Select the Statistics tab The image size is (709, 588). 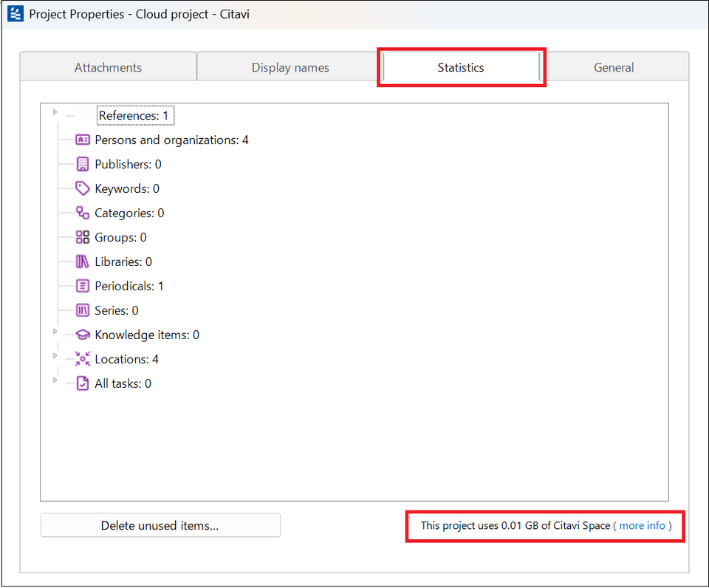pos(461,67)
